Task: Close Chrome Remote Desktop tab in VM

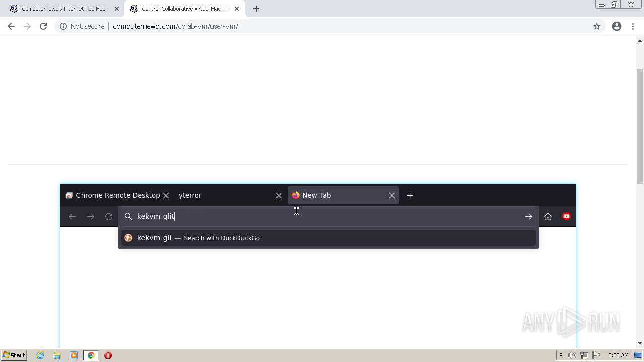Action: [166, 195]
